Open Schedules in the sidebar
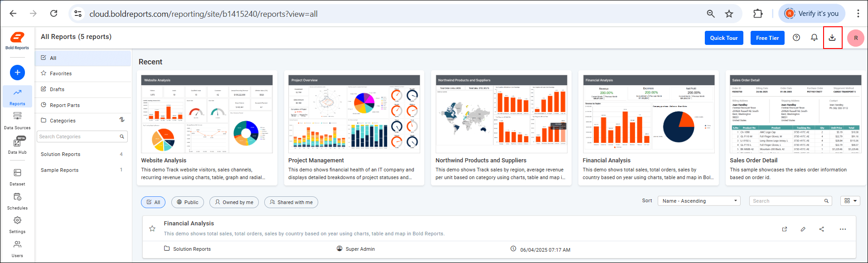The width and height of the screenshot is (868, 263). pyautogui.click(x=17, y=201)
